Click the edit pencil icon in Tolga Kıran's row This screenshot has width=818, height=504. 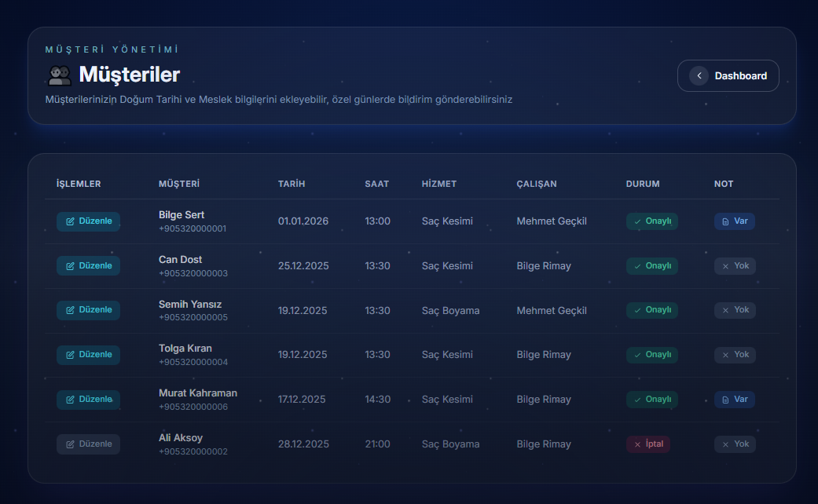pyautogui.click(x=70, y=355)
